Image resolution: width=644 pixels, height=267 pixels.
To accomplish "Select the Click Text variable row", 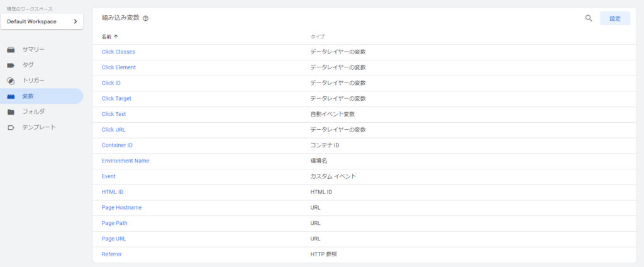I will (114, 114).
